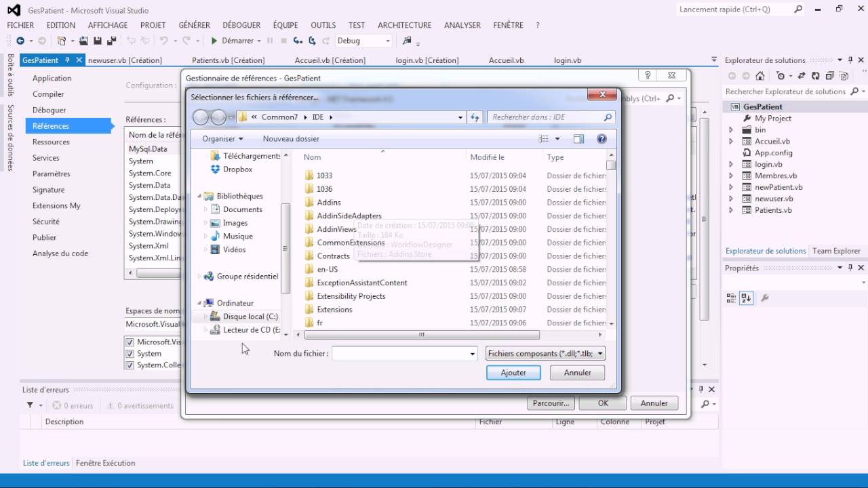The width and height of the screenshot is (868, 488).
Task: Click the Undo toolbar icon
Action: pos(163,41)
